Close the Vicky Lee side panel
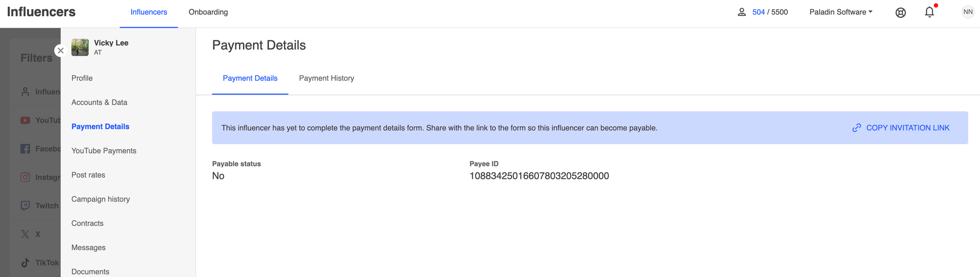Screen dimensions: 980x277 61,51
